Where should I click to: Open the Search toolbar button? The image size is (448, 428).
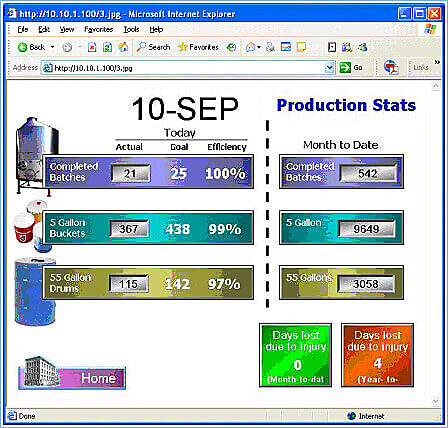[x=154, y=47]
